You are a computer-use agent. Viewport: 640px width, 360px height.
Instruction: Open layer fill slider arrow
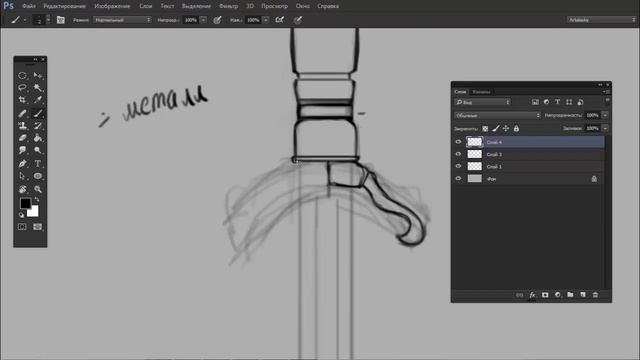click(x=605, y=128)
